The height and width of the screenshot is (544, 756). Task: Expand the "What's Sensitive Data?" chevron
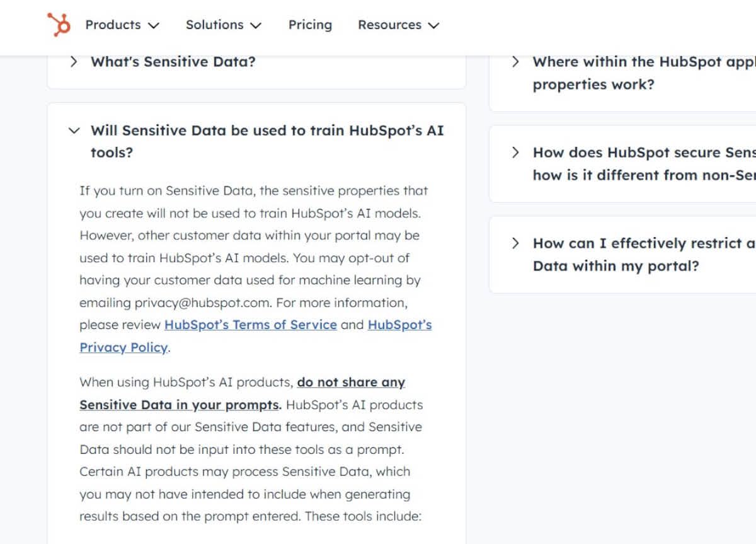74,62
